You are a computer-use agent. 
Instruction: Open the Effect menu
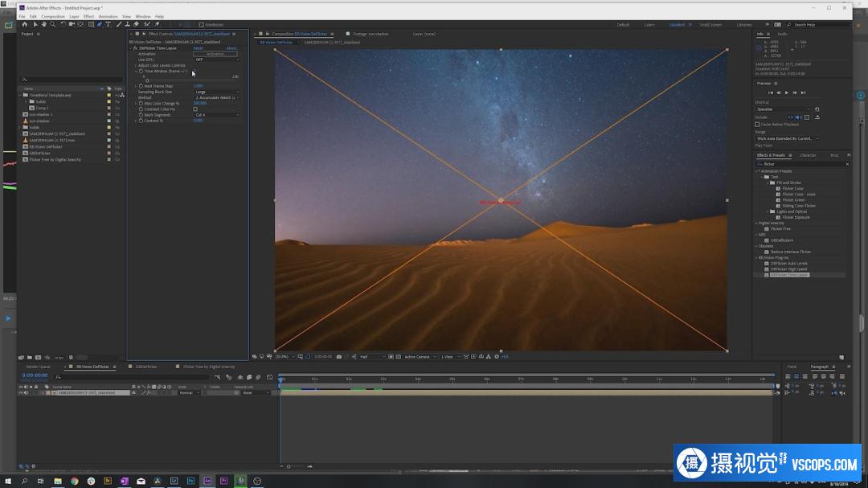click(x=88, y=17)
